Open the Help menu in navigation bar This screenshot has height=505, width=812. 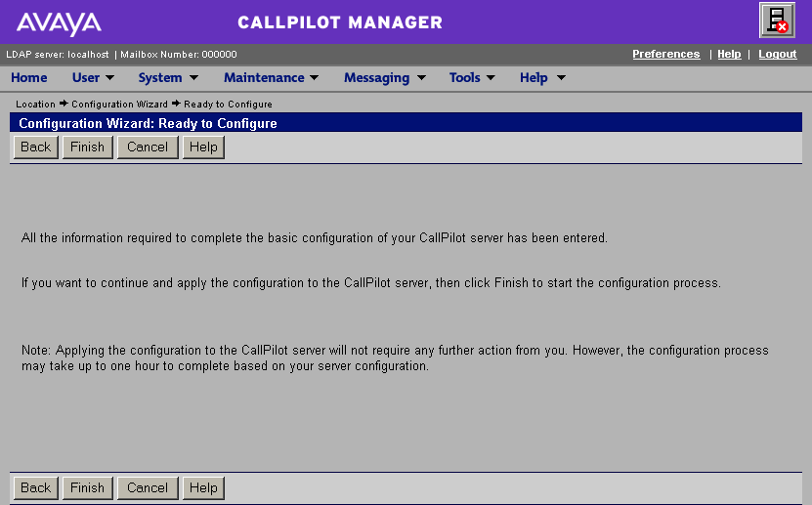tap(534, 77)
